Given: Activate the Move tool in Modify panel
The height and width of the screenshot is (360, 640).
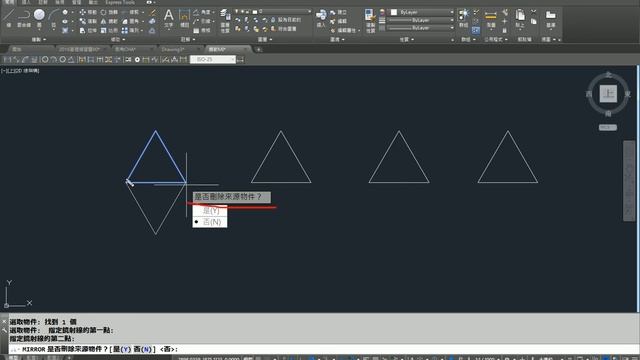Looking at the screenshot, I should coord(88,12).
